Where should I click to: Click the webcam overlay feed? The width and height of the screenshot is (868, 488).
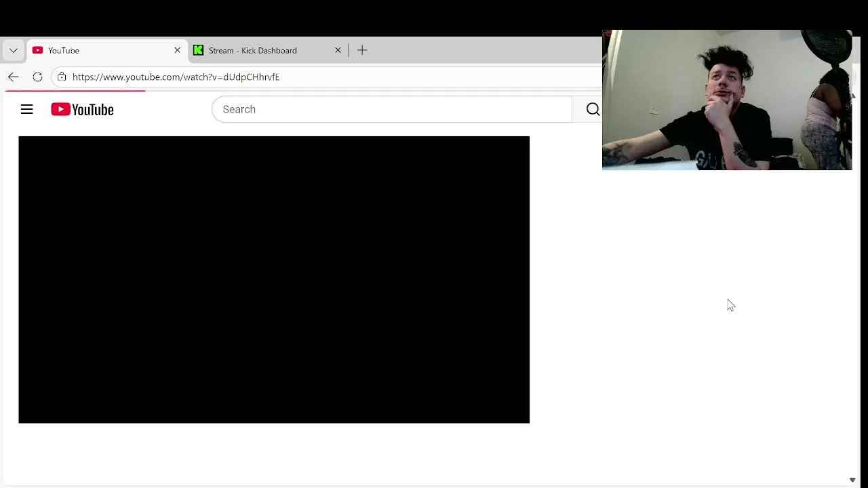tap(727, 100)
